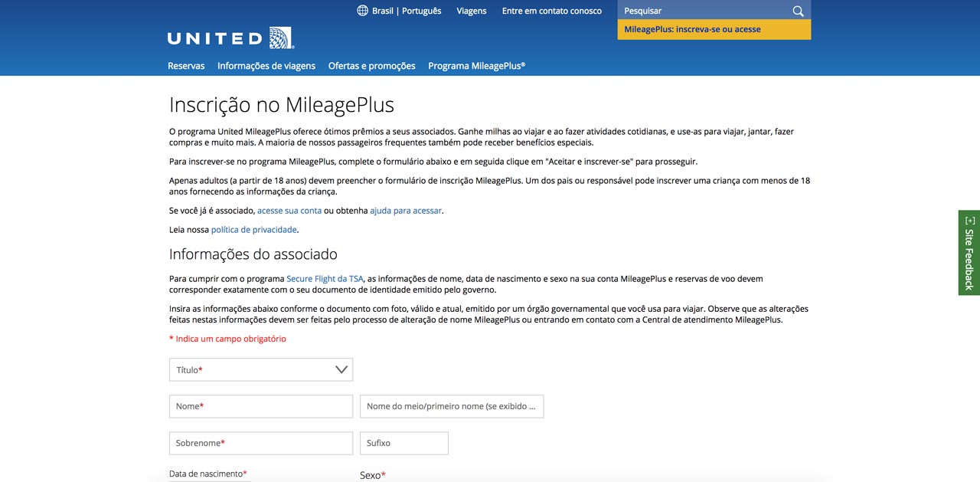Open the Reservas menu
The height and width of the screenshot is (482, 980).
186,66
